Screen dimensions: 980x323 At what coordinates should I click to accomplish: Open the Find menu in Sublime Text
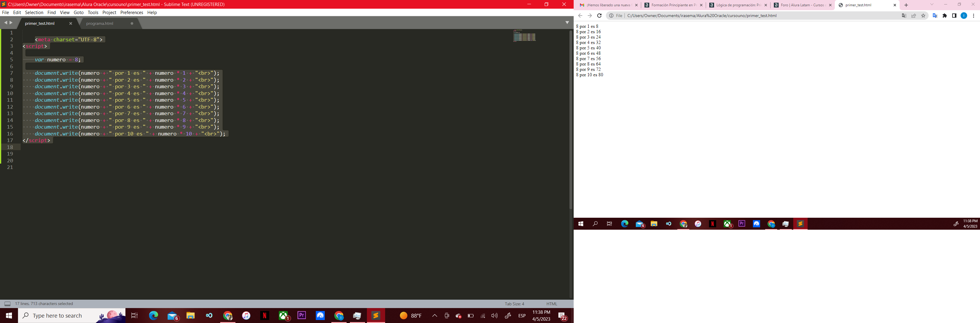pos(52,13)
